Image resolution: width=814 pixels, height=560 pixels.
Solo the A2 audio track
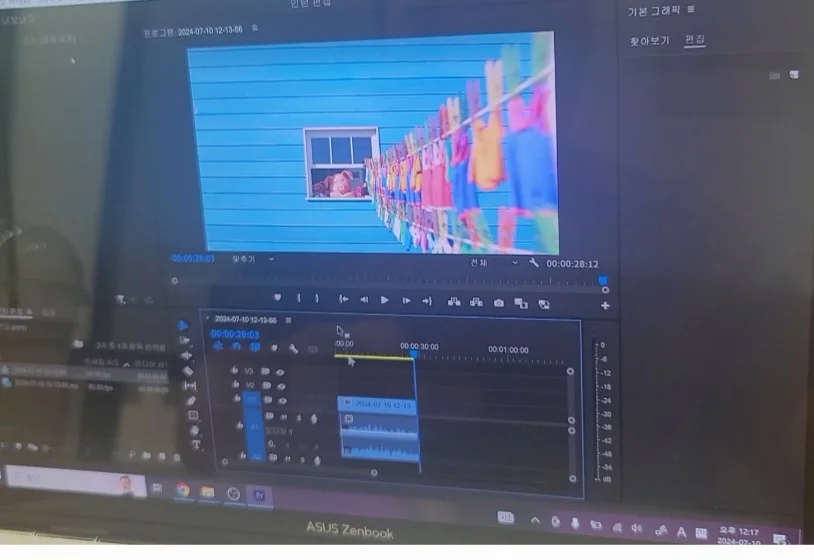tap(302, 460)
